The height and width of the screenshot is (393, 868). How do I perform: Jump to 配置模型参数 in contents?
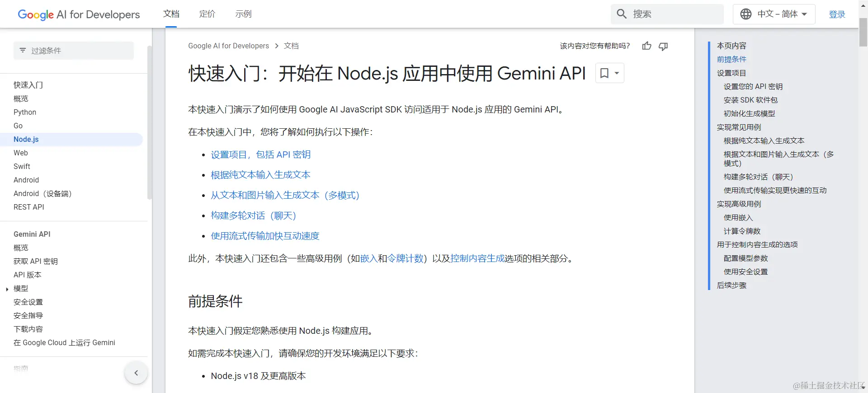[x=745, y=258]
